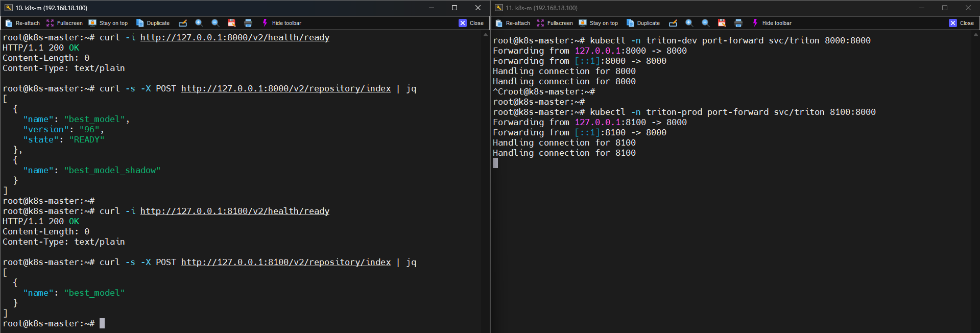Toggle Fullscreen in window 11

(x=555, y=23)
